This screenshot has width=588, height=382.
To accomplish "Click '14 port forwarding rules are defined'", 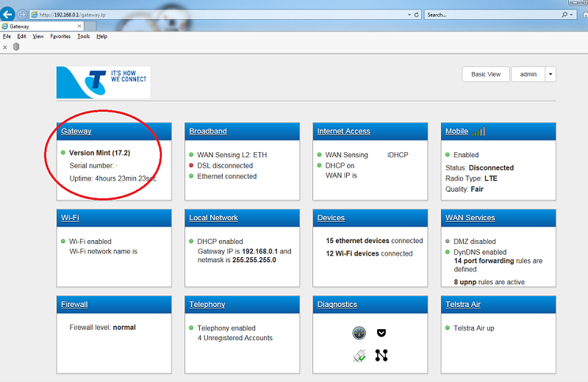I will tap(498, 265).
